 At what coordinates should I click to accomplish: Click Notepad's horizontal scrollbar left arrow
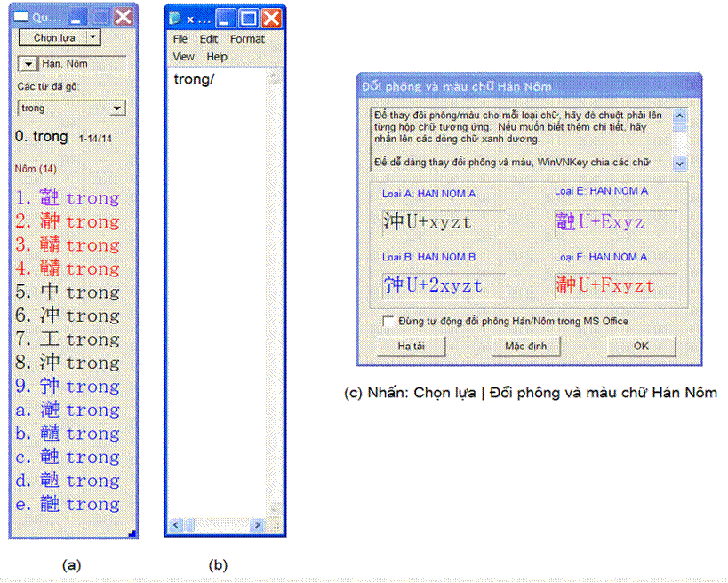[175, 525]
